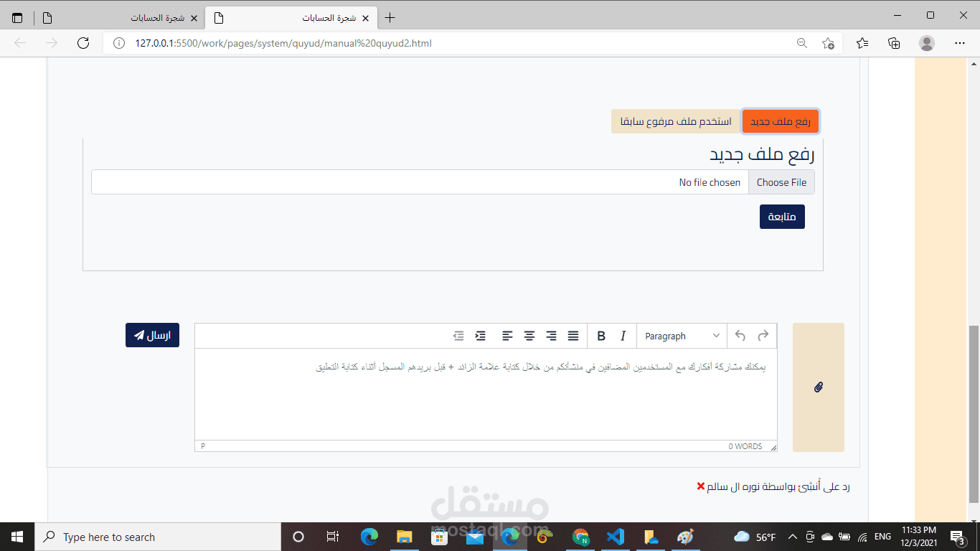The width and height of the screenshot is (980, 551).
Task: Open Visual Studio Code from taskbar
Action: (x=615, y=537)
